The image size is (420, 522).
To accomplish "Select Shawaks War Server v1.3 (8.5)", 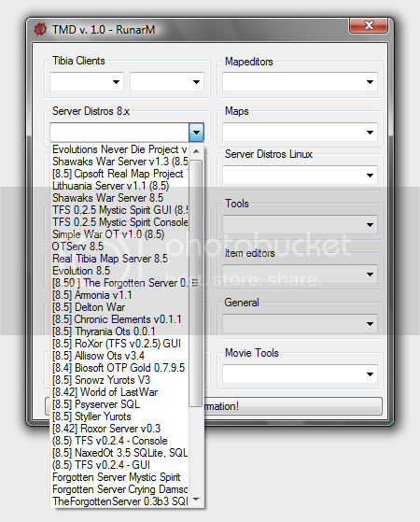I will (119, 162).
